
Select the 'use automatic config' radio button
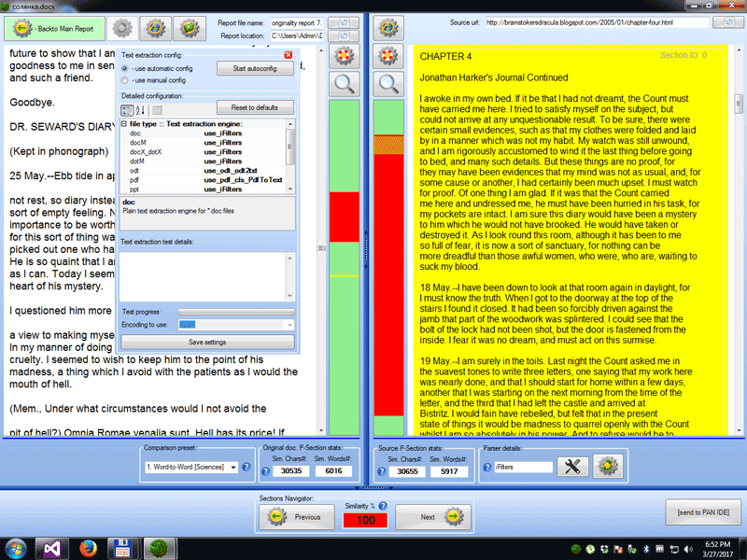point(125,68)
